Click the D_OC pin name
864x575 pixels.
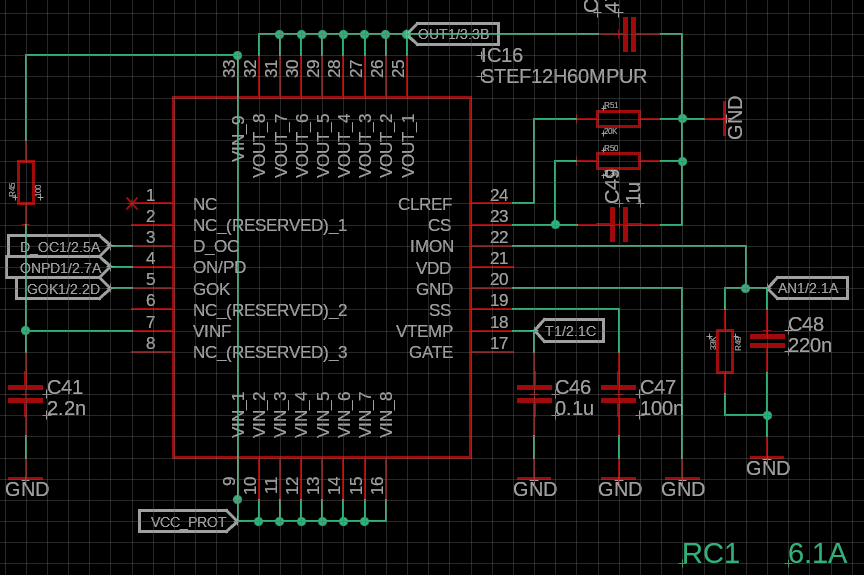(215, 246)
